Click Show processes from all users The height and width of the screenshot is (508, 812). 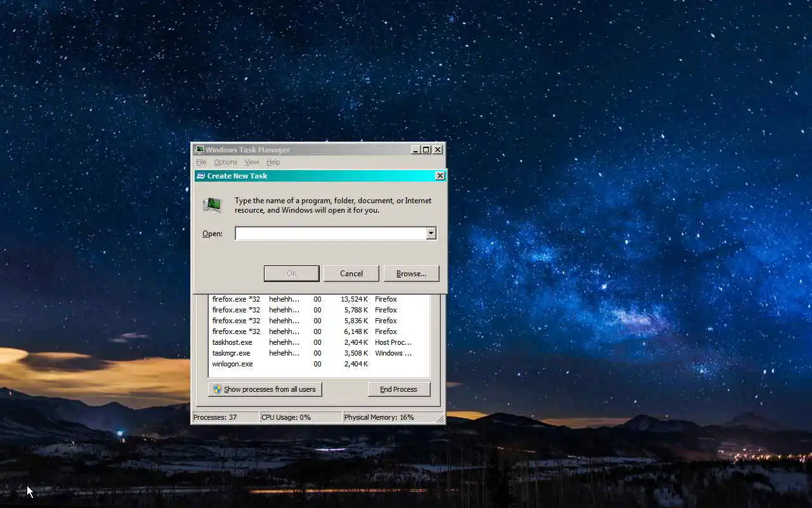coord(265,389)
